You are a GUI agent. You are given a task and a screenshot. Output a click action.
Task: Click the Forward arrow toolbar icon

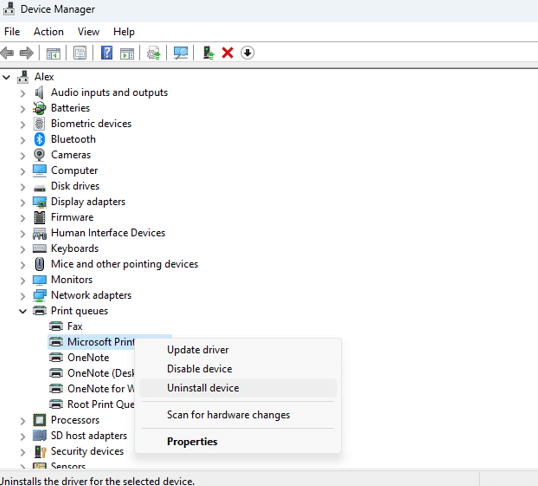click(x=27, y=53)
